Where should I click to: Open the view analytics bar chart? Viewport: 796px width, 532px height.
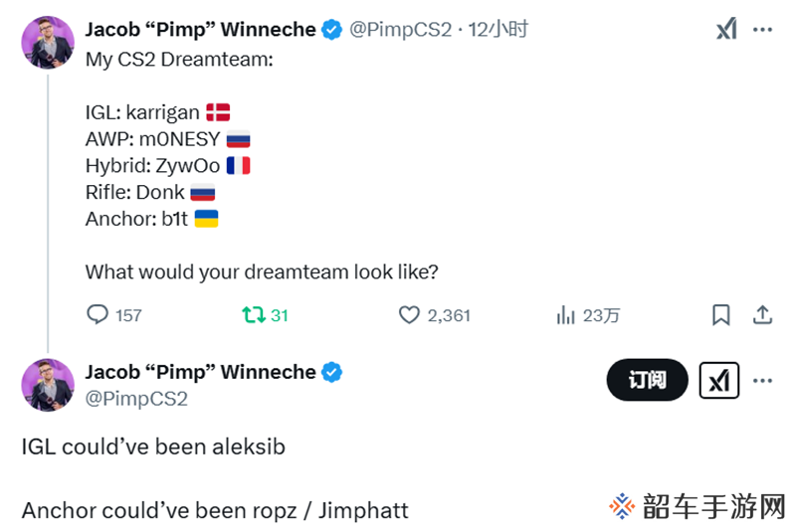(566, 315)
